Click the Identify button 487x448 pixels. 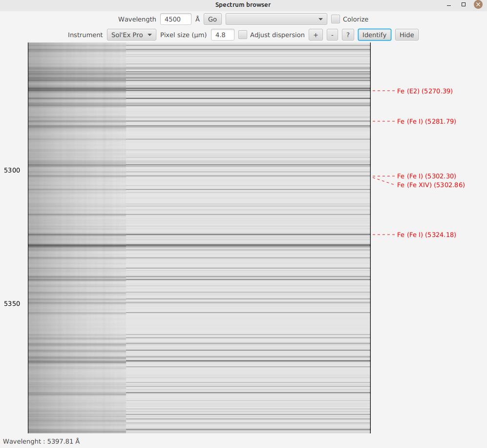[374, 35]
